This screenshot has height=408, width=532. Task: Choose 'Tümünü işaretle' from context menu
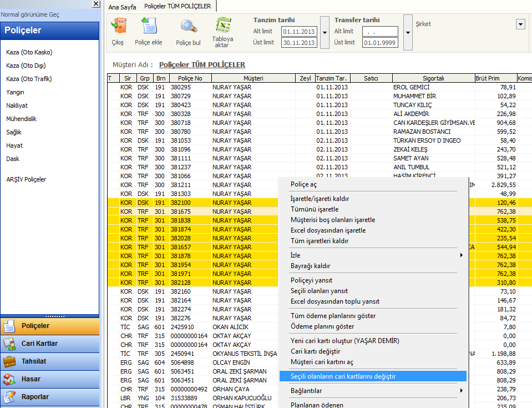click(315, 209)
